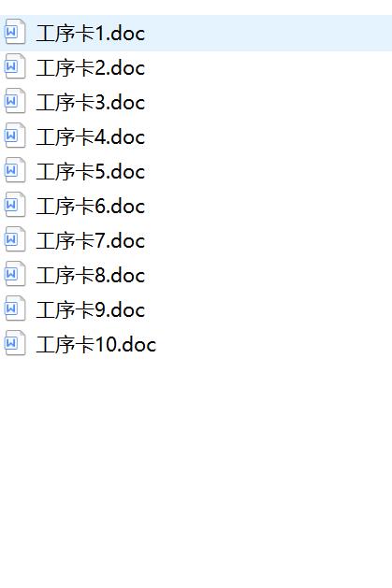Select the file name 工序卡4.doc
Image resolution: width=392 pixels, height=588 pixels.
pyautogui.click(x=91, y=137)
